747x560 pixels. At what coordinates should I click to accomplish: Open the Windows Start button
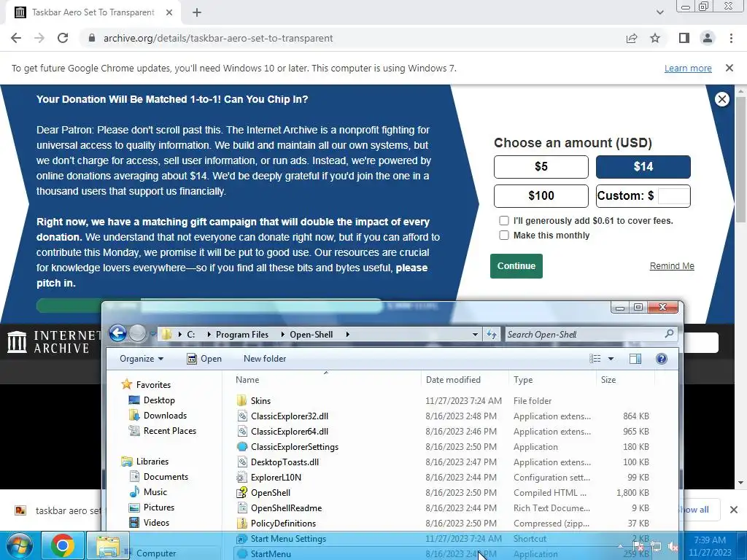tap(19, 545)
